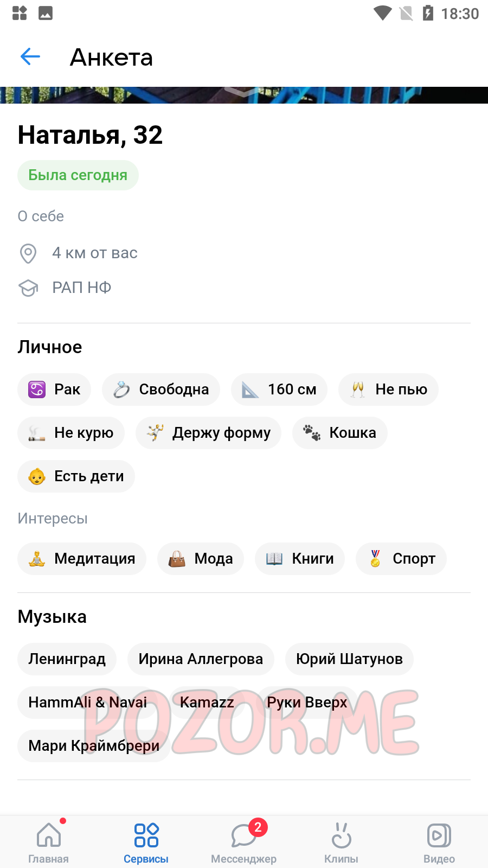Tap the 160 см height chip

point(279,390)
